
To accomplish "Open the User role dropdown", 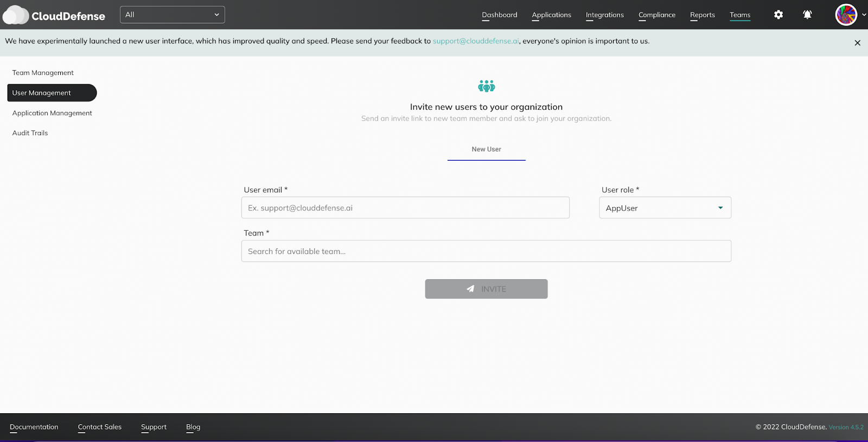I will [665, 208].
